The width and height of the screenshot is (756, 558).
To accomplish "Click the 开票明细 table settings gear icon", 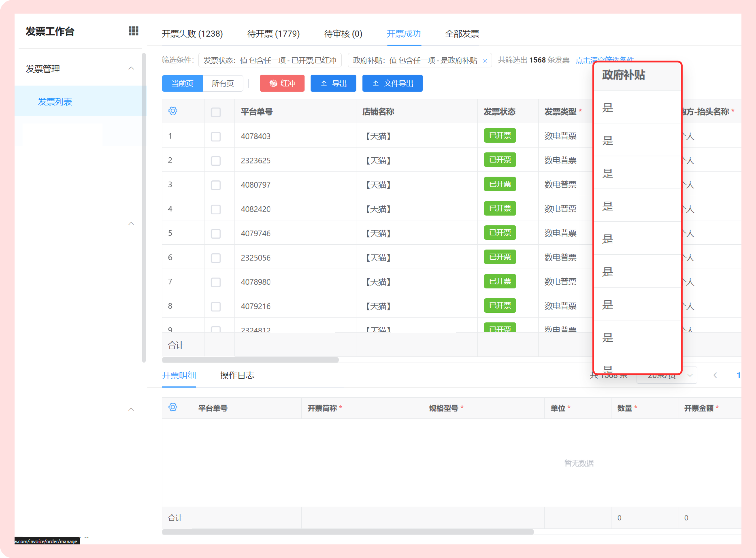I will pyautogui.click(x=173, y=407).
